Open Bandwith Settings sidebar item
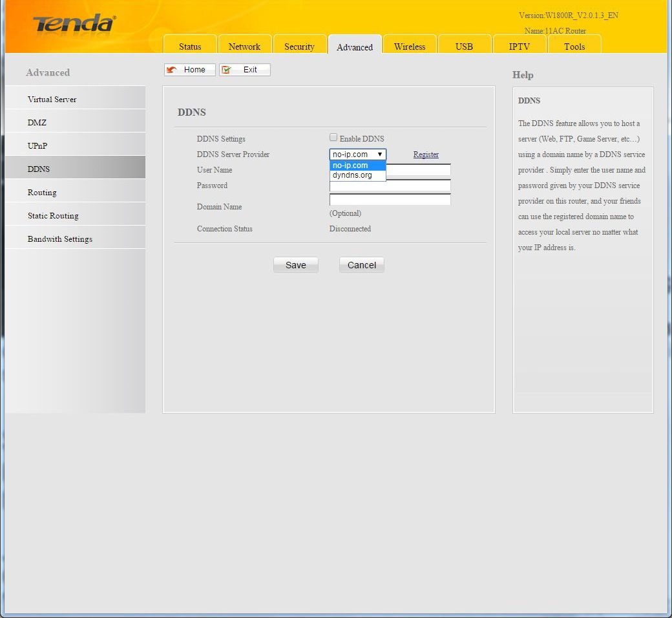The width and height of the screenshot is (672, 618). coord(60,239)
